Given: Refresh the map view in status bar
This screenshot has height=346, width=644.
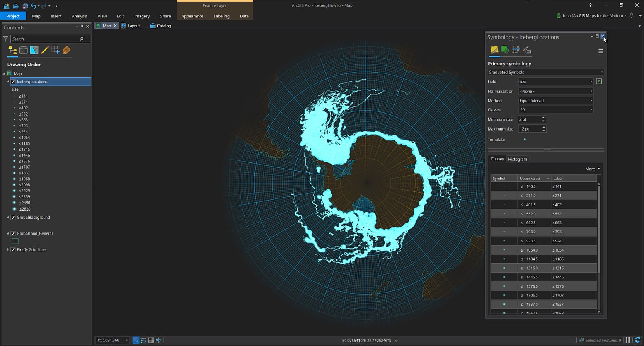Looking at the screenshot, I should pos(637,340).
